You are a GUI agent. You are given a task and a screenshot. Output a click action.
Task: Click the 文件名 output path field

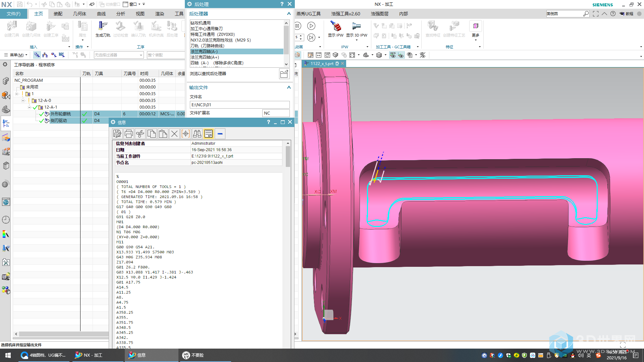(x=239, y=105)
